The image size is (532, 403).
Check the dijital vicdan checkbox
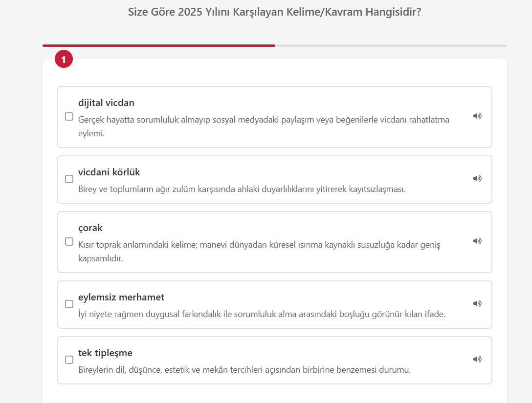click(69, 117)
